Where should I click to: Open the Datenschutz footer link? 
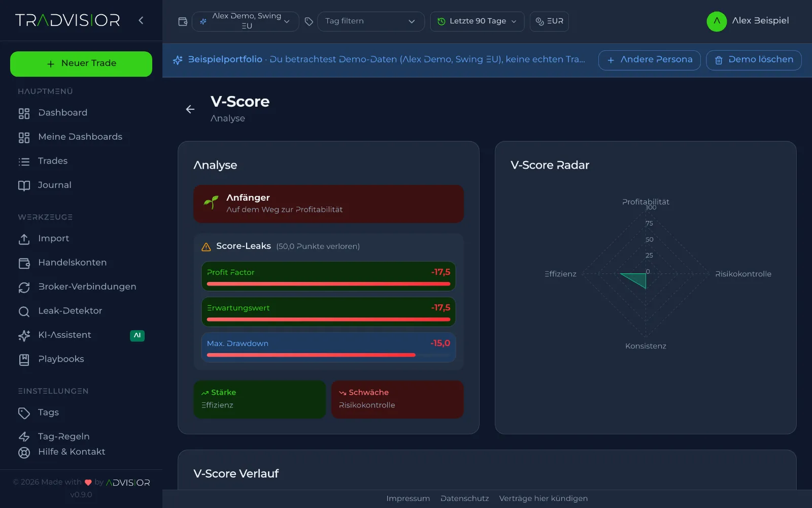[464, 498]
